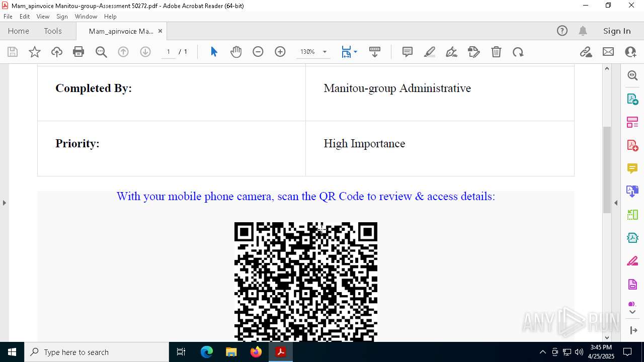The width and height of the screenshot is (644, 362).
Task: Open the Sign menu
Action: click(x=62, y=17)
